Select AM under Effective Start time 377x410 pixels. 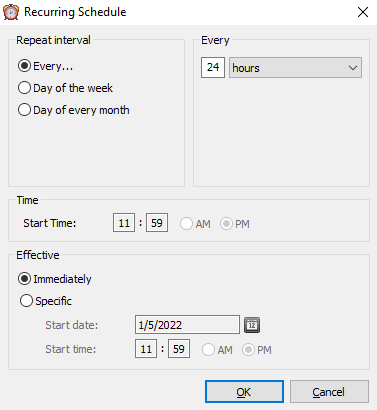pyautogui.click(x=217, y=350)
